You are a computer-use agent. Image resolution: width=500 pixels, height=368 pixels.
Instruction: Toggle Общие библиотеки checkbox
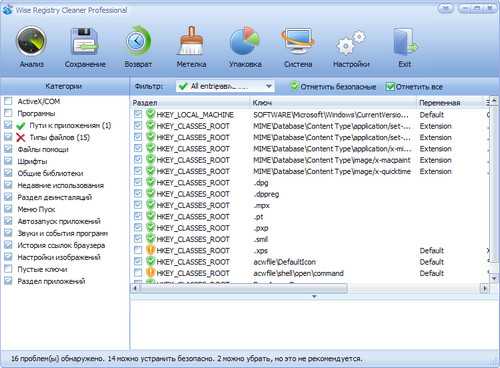pos(8,173)
